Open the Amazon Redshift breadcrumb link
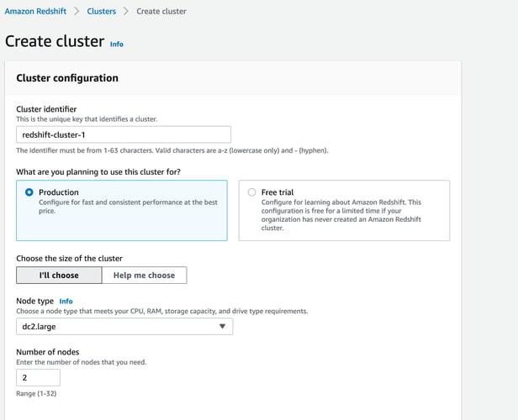The width and height of the screenshot is (518, 420). click(x=35, y=11)
